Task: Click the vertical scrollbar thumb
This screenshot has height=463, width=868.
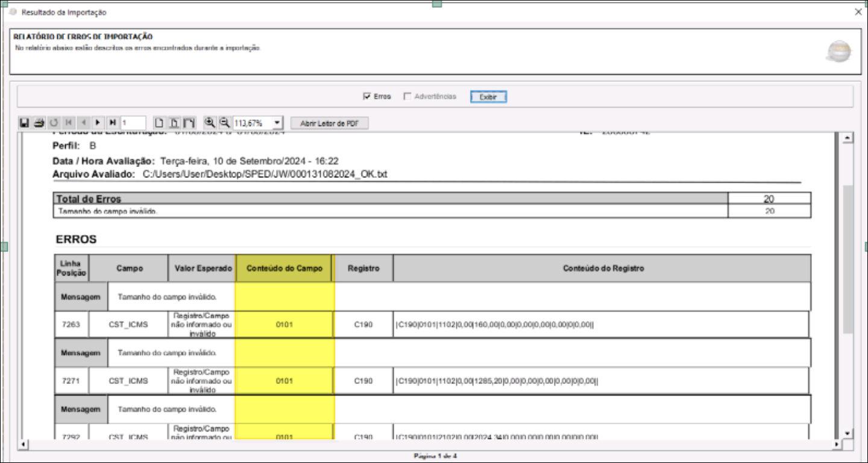Action: (x=848, y=259)
